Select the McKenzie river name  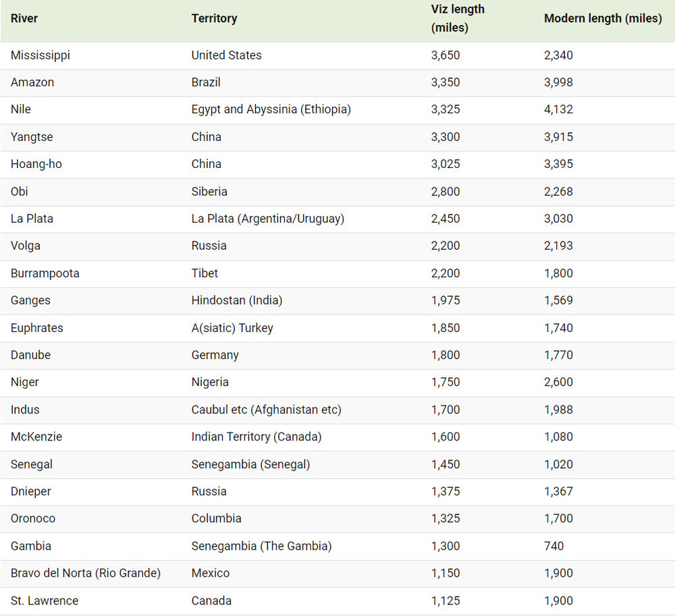pos(36,437)
